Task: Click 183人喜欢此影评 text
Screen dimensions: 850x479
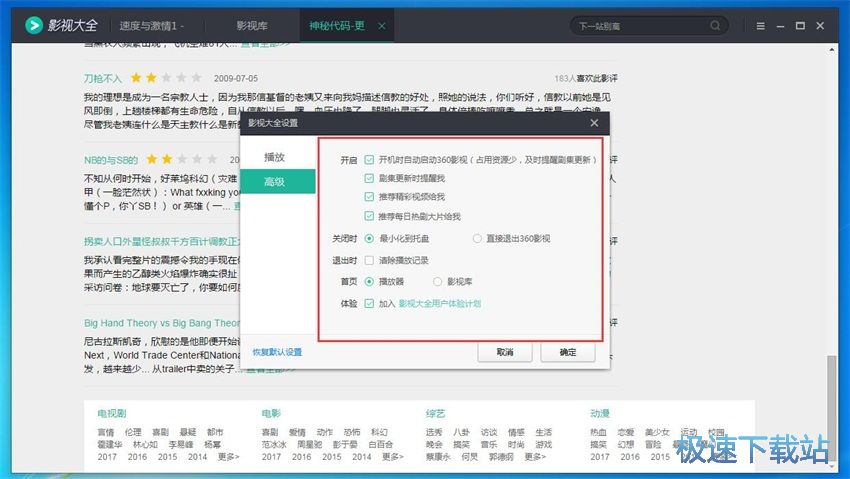Action: pos(586,79)
